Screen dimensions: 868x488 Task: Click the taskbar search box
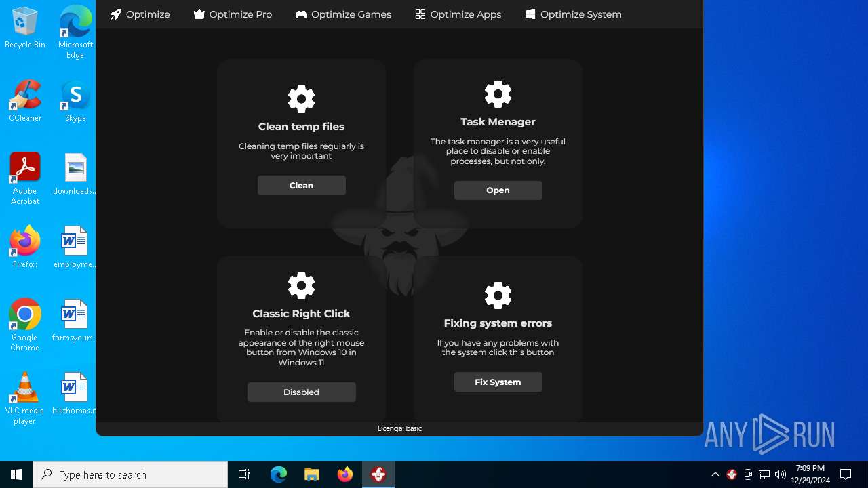click(130, 474)
